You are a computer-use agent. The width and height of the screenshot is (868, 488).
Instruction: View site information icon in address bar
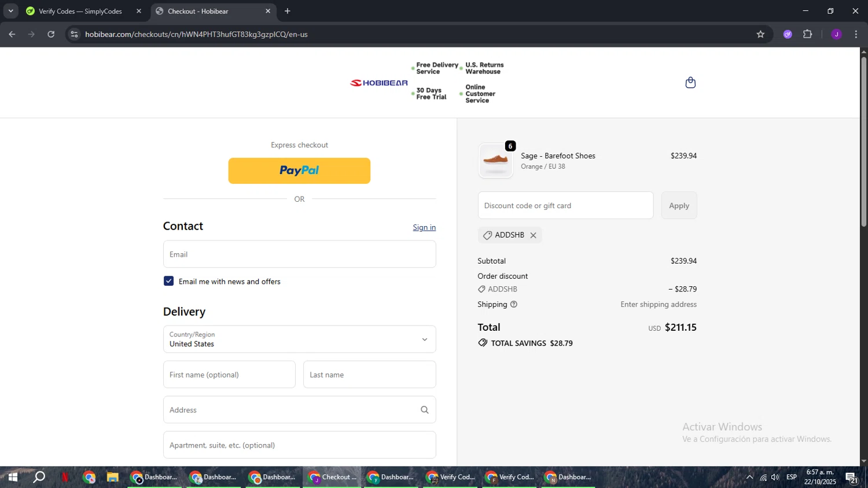click(74, 34)
